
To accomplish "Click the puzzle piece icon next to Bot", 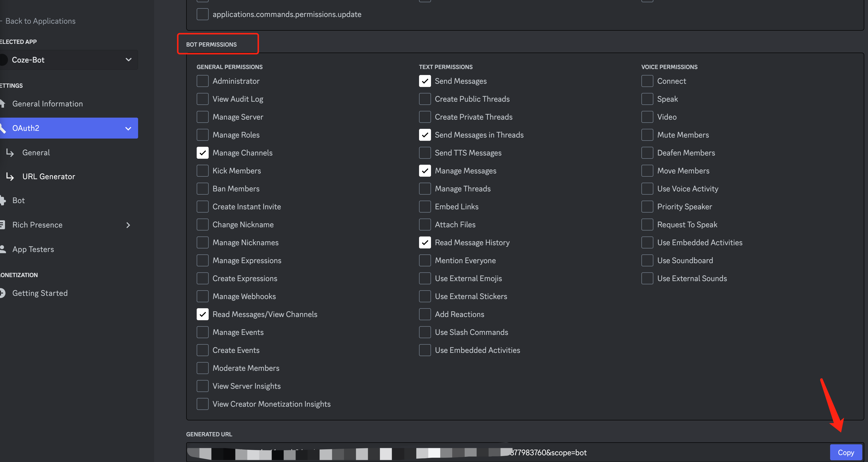I will (x=3, y=201).
